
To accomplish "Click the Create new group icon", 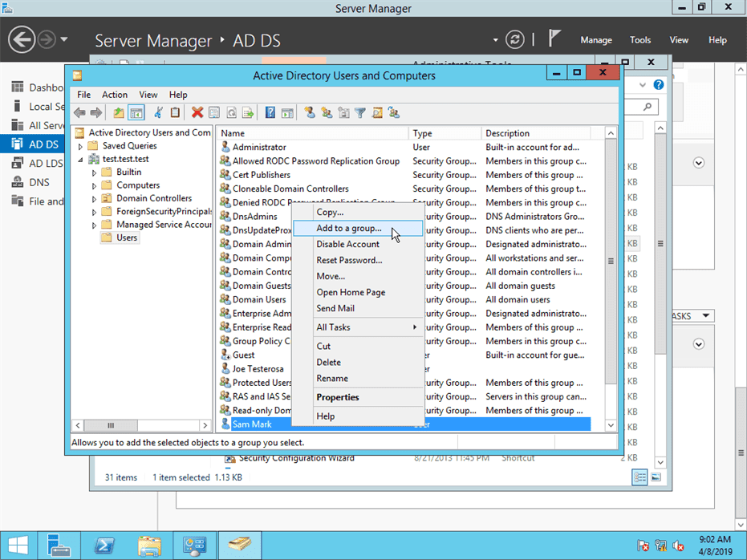I will tap(327, 113).
